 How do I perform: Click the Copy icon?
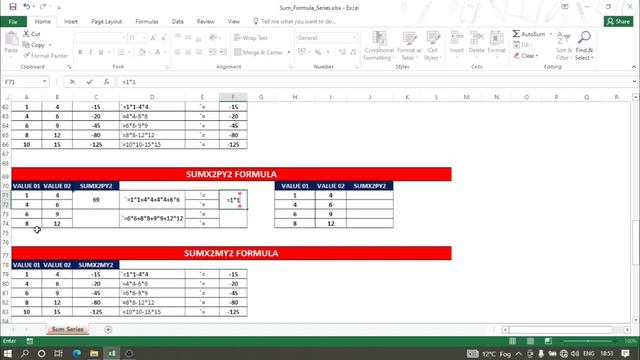(x=26, y=45)
